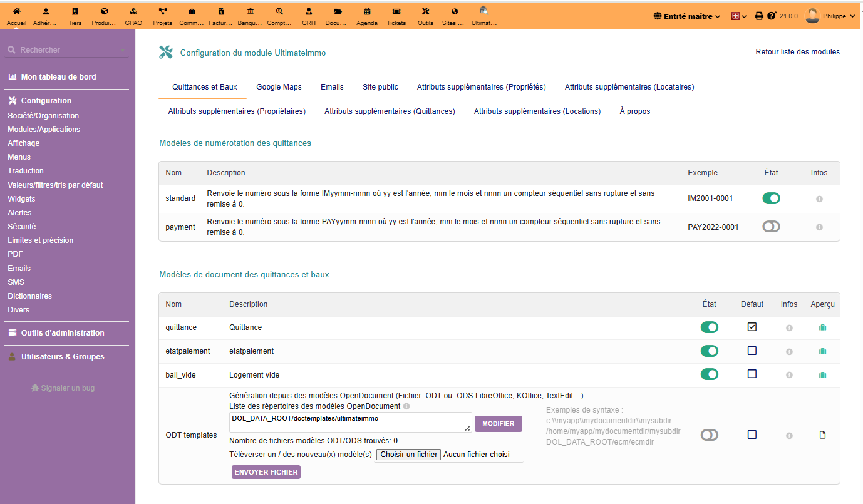Click the info icon for standard numbering model
Viewport: 863px width, 504px height.
[x=819, y=199]
